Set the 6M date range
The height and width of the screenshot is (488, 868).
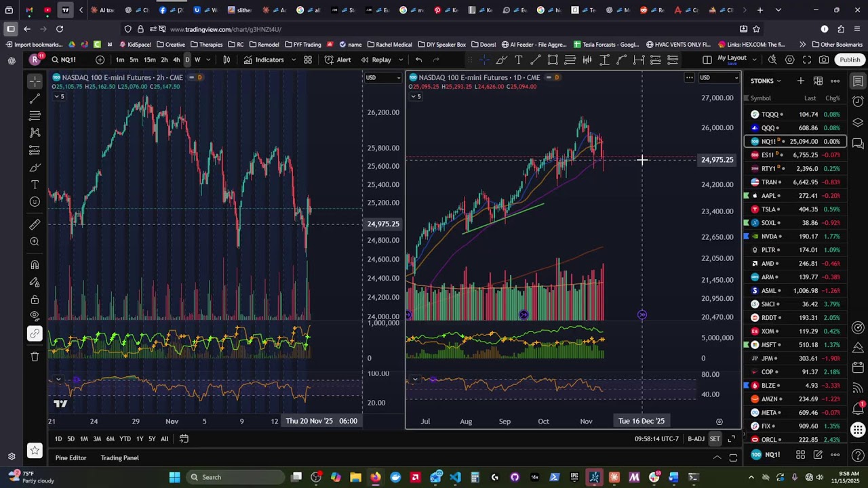click(x=110, y=439)
